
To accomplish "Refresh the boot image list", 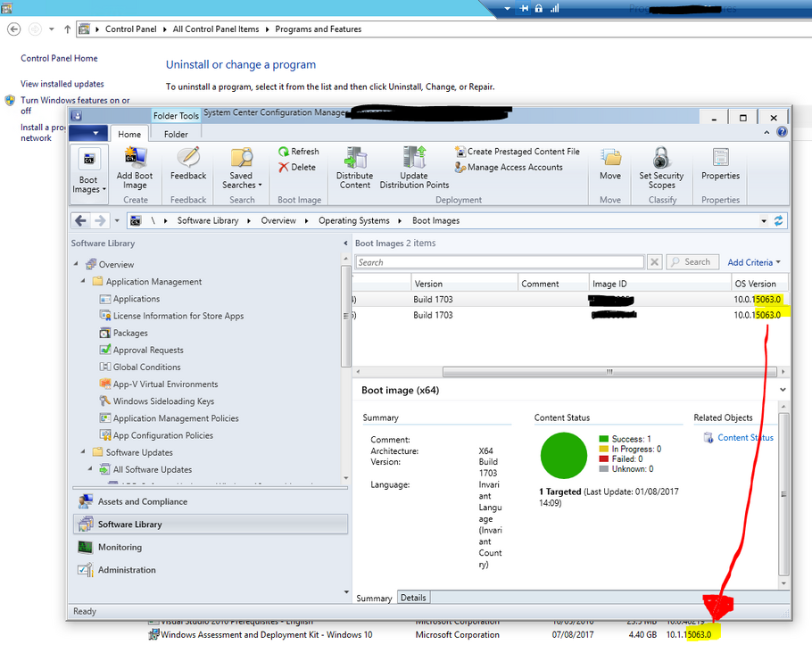I will (x=299, y=152).
